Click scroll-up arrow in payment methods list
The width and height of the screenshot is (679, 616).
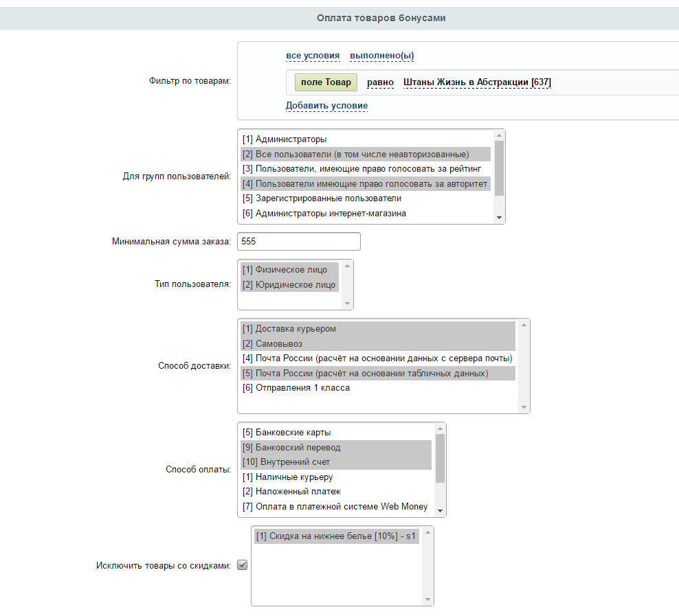440,429
